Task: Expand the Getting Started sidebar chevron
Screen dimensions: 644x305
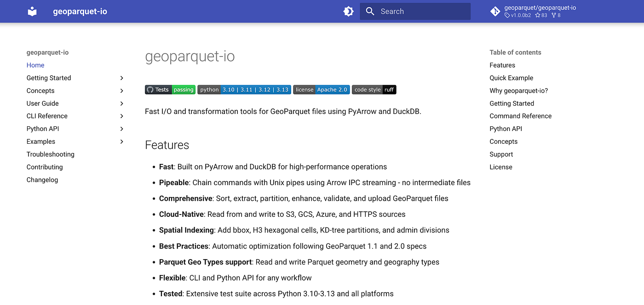Action: click(121, 78)
